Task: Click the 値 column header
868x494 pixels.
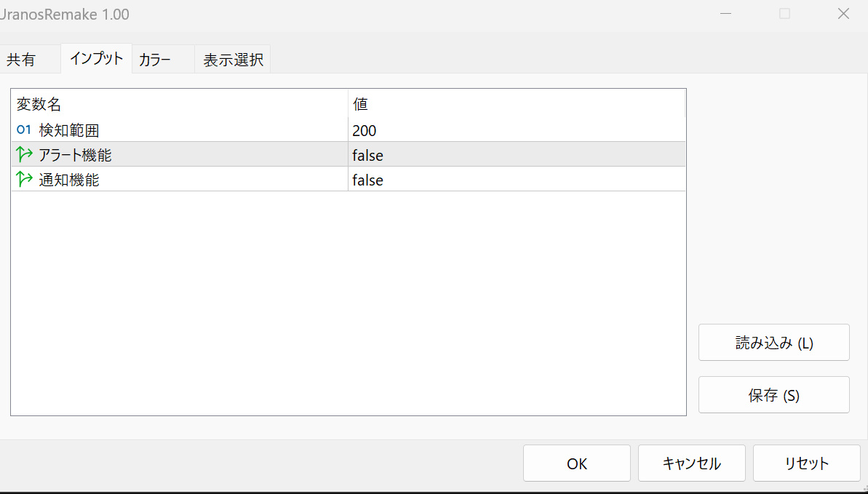Action: pyautogui.click(x=361, y=105)
